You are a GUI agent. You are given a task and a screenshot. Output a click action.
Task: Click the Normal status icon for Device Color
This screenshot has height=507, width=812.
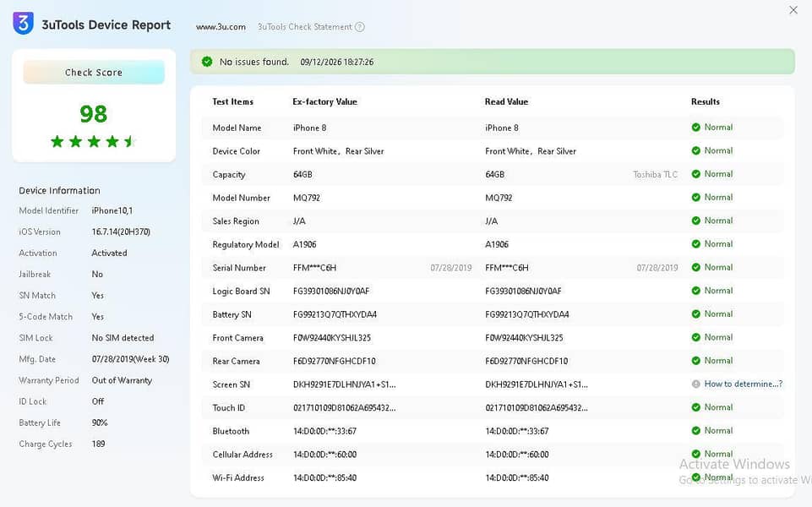(x=696, y=150)
